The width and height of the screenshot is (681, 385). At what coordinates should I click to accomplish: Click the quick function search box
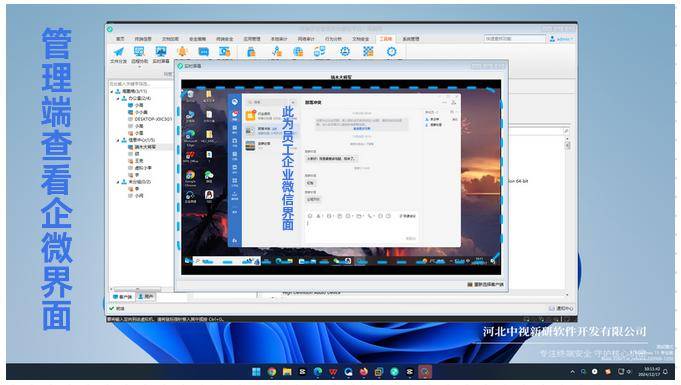[x=514, y=39]
